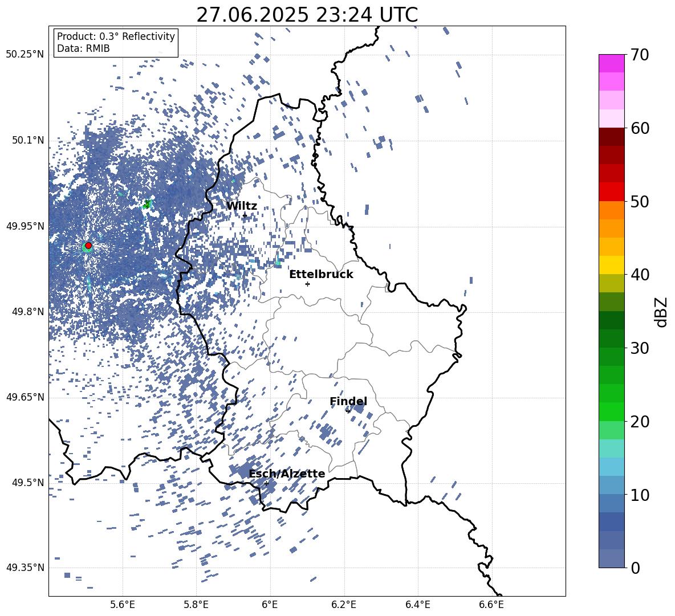Click the 50.25°N latitude label
Viewport: 675px width, 616px height.
(x=25, y=55)
